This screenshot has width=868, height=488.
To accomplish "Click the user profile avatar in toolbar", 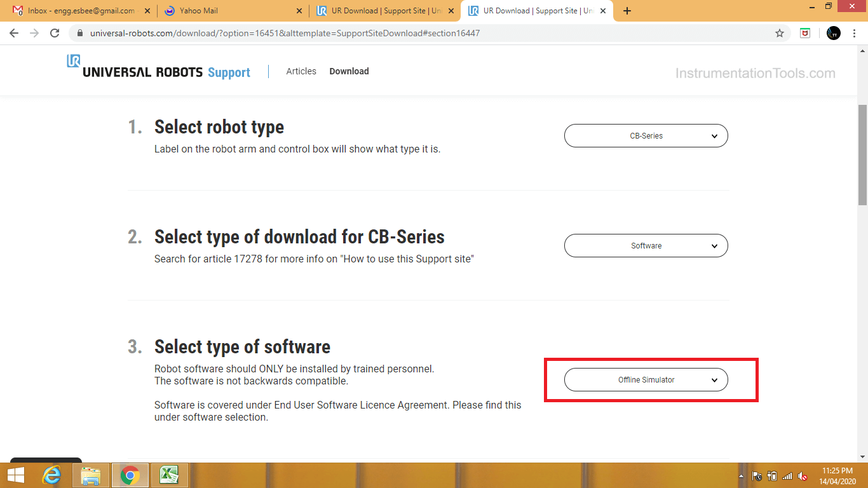I will [834, 33].
